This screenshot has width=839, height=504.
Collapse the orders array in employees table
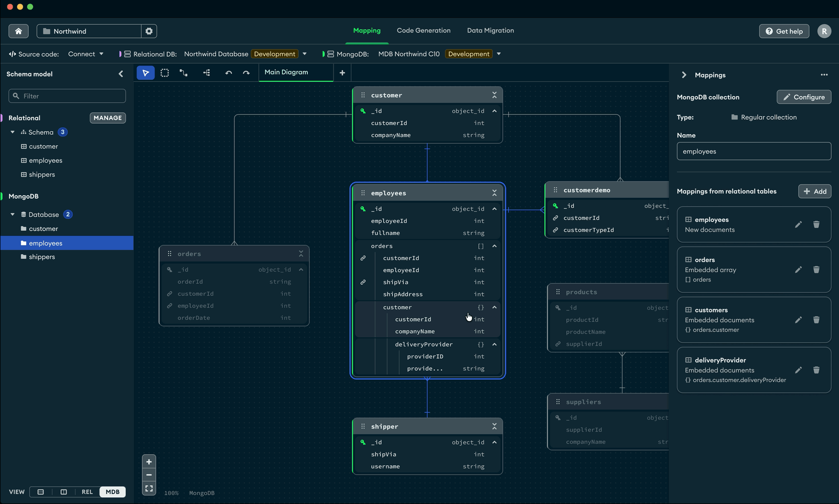[493, 246]
